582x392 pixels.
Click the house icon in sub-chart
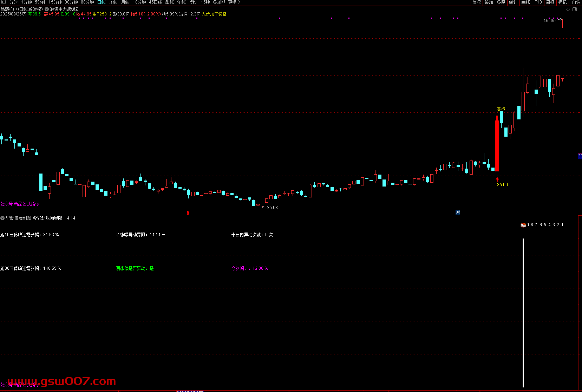pyautogui.click(x=523, y=225)
